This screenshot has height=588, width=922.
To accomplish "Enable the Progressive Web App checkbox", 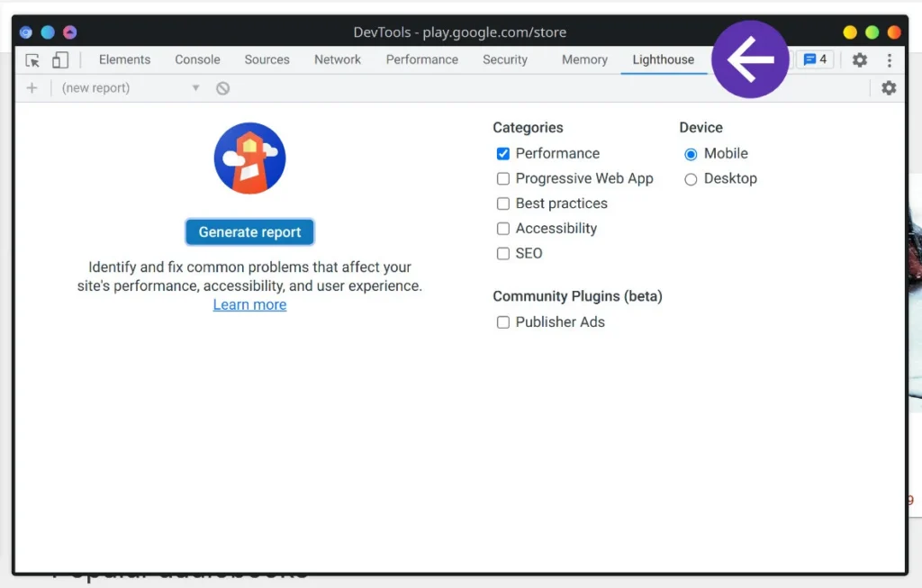I will click(502, 179).
